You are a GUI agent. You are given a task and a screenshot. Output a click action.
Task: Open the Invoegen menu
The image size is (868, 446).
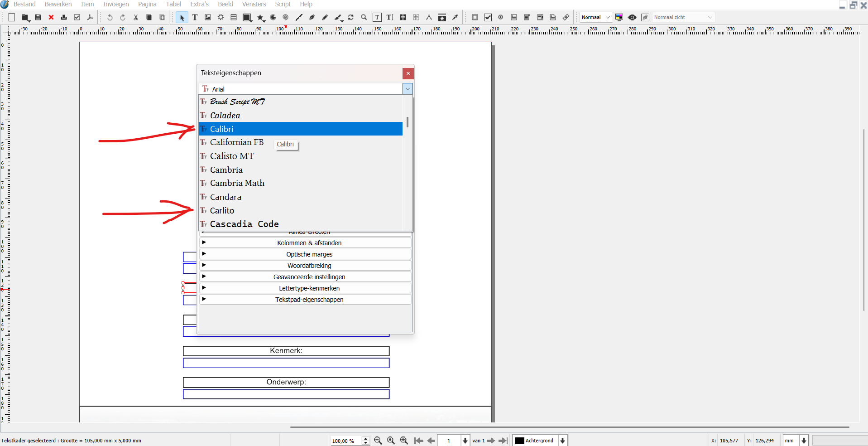pyautogui.click(x=116, y=4)
